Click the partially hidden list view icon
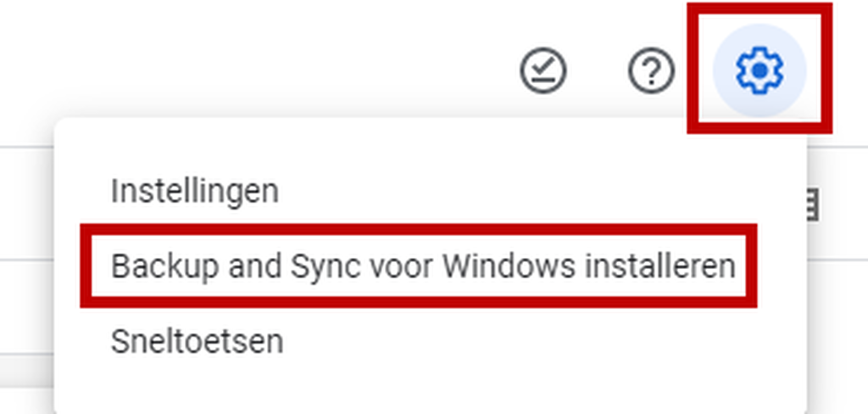The image size is (868, 414). [x=812, y=204]
